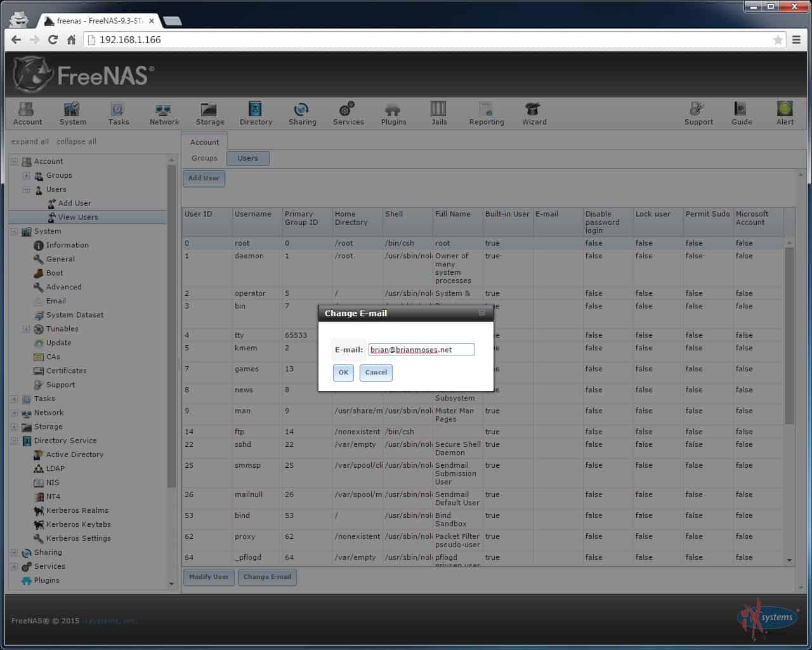Open the Sharing toolbar icon

coord(302,109)
